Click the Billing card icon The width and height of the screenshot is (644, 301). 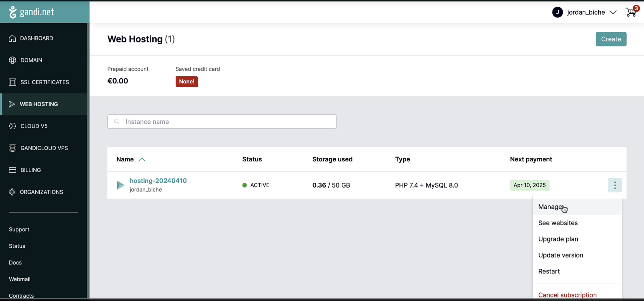pyautogui.click(x=13, y=170)
